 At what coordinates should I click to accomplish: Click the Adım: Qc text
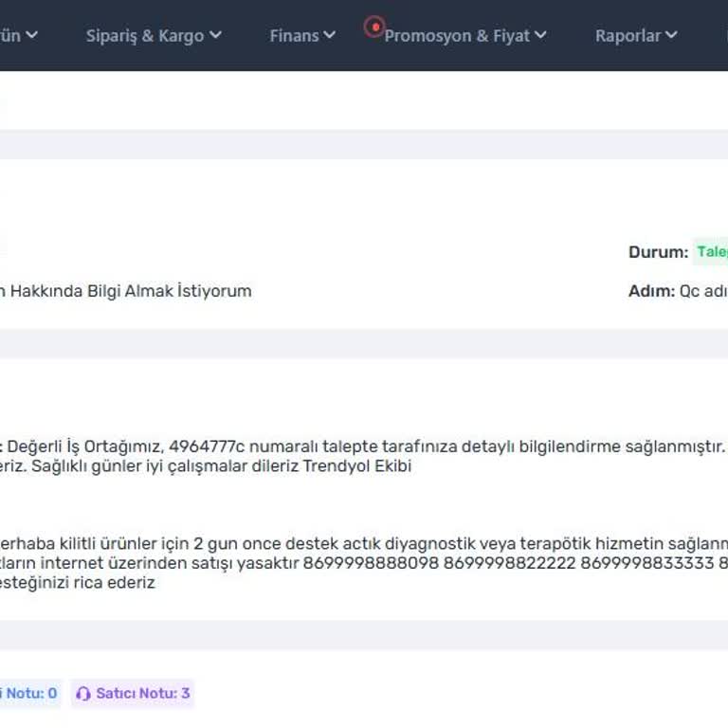pyautogui.click(x=678, y=291)
